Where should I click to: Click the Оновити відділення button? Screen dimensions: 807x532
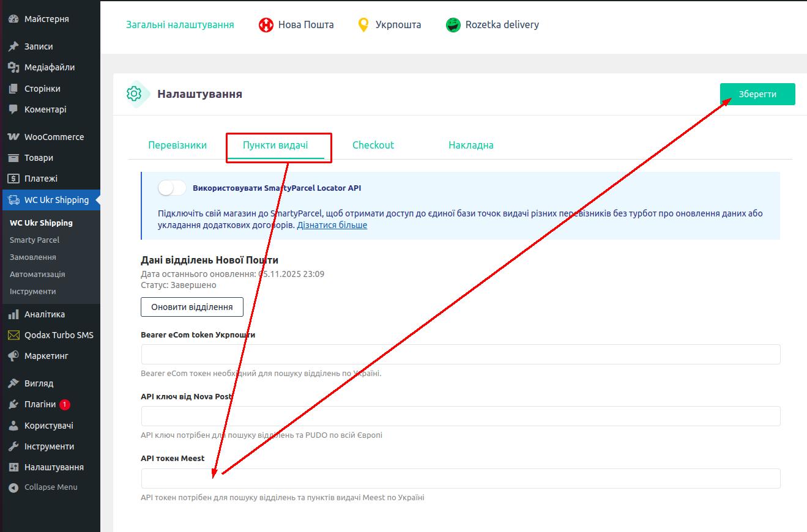pos(192,307)
